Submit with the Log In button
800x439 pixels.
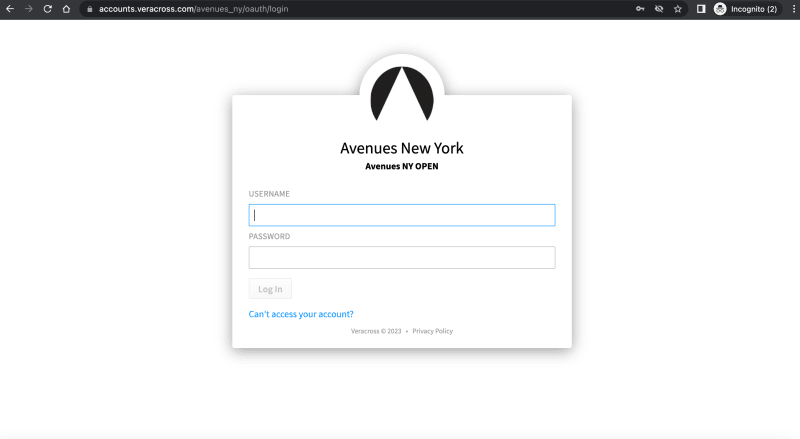click(x=270, y=289)
